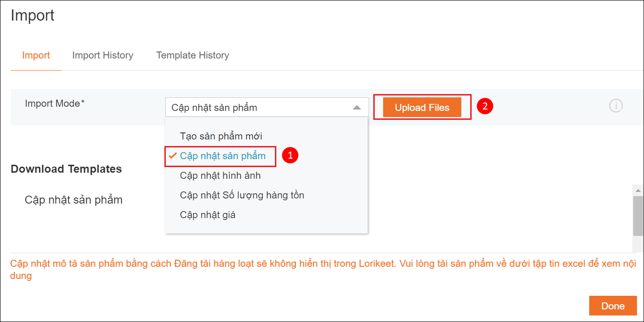644x322 pixels.
Task: Collapse the Import Mode dropdown using its arrow
Action: 357,108
